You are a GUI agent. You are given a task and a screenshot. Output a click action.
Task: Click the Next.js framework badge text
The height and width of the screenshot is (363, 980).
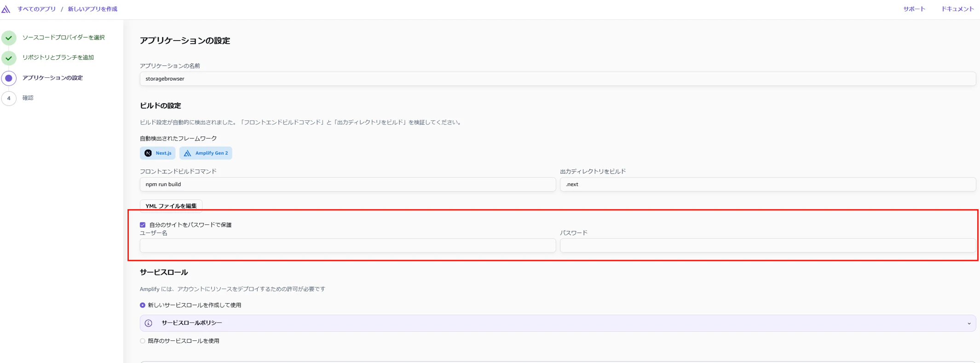[163, 153]
